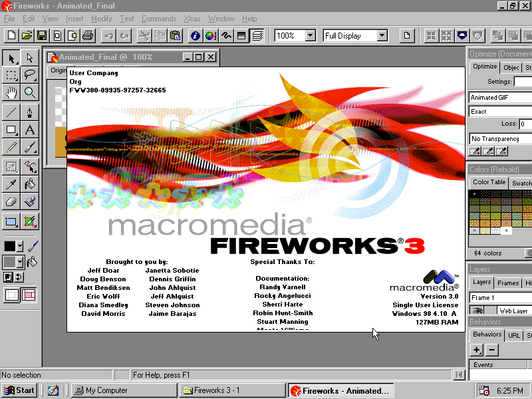Select the Hand tool

11,92
